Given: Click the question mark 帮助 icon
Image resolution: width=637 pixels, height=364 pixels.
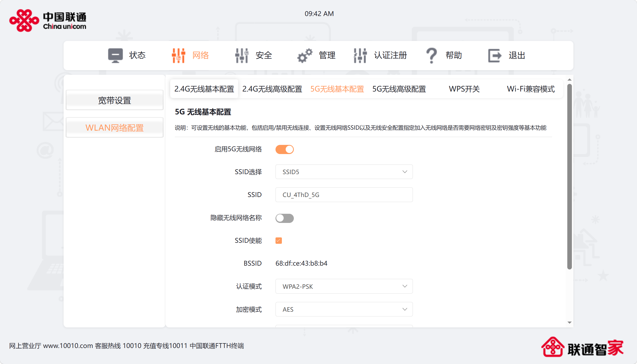Looking at the screenshot, I should pos(431,55).
